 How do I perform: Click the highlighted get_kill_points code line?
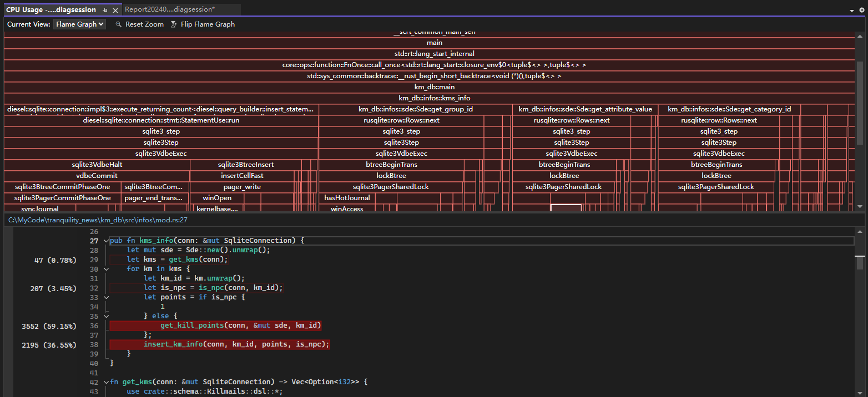click(x=240, y=325)
